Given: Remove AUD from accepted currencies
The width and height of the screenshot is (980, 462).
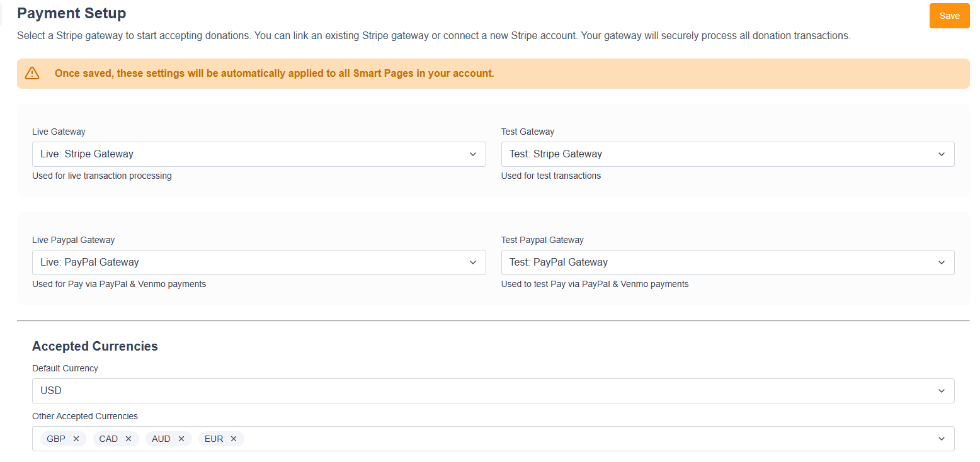Looking at the screenshot, I should click(181, 439).
